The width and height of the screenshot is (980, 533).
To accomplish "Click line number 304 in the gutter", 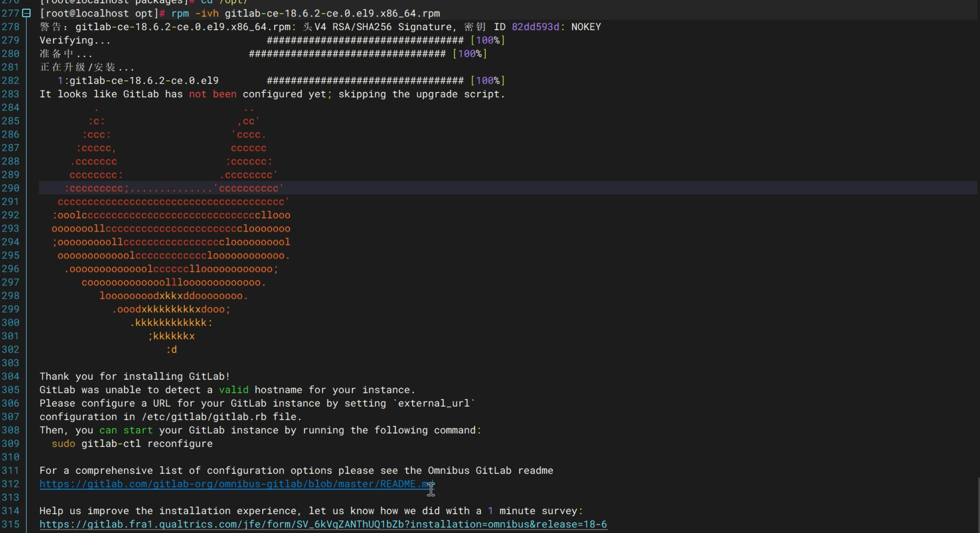I will click(x=11, y=377).
